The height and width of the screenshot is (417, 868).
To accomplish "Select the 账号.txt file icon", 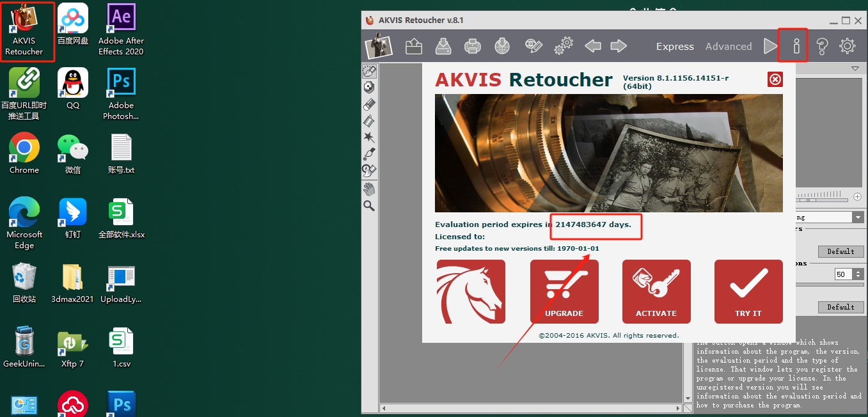I will 121,154.
